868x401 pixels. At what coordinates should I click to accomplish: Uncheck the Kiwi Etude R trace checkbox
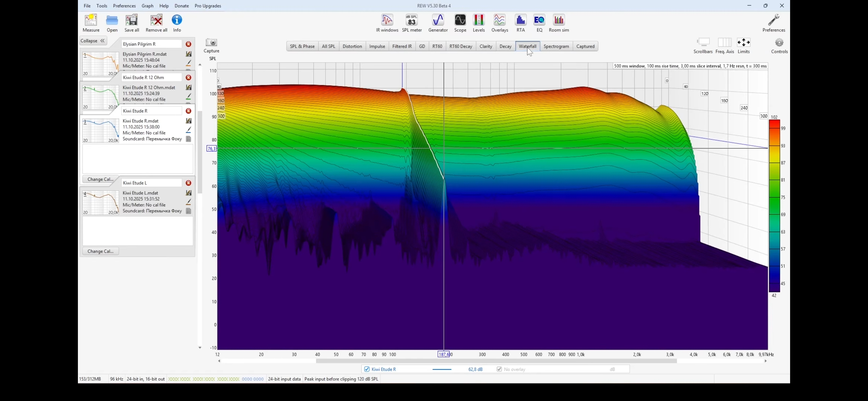point(367,369)
